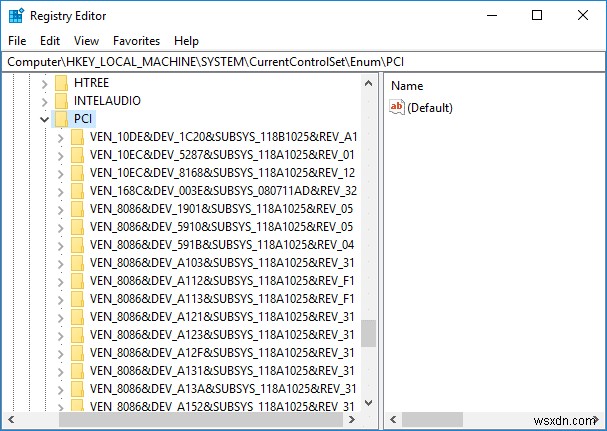Select key VEN_8086&DEV_A12F&SUBSYS_118A1025&REV_31
The height and width of the screenshot is (431, 607).
[222, 353]
